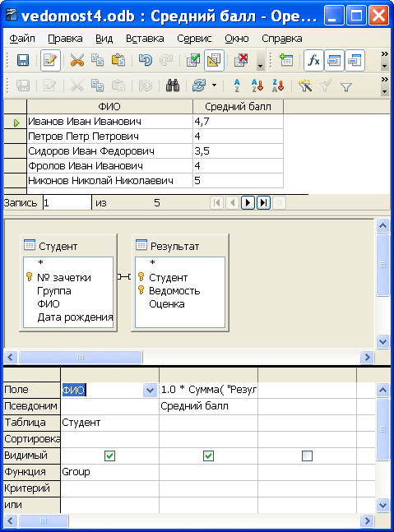The width and height of the screenshot is (394, 532).
Task: Enable Visible checkbox in empty third column
Action: 307,456
